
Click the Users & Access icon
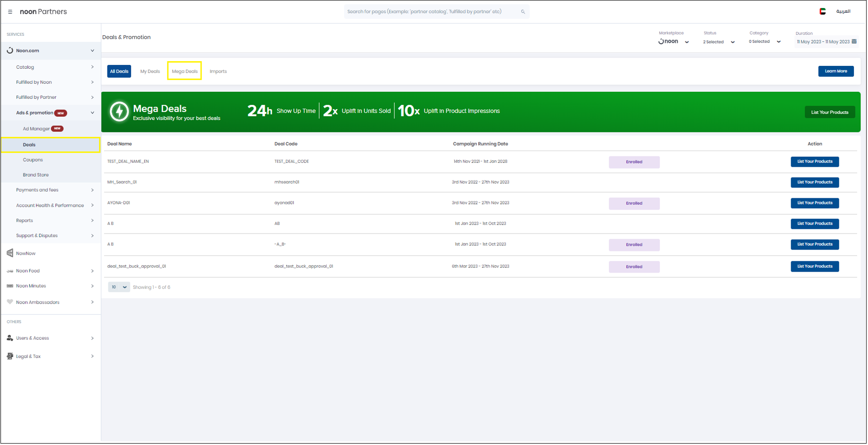pyautogui.click(x=10, y=338)
